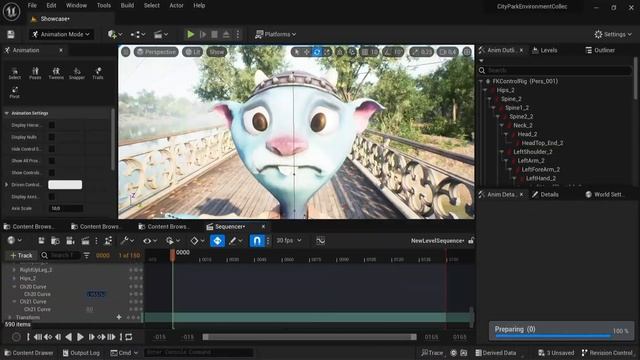Toggle the Sequencer snapping magnet button

click(x=257, y=241)
